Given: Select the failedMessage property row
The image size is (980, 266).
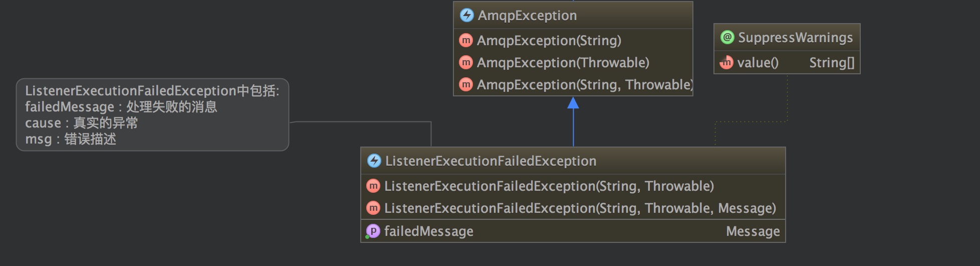Looking at the screenshot, I should [573, 231].
